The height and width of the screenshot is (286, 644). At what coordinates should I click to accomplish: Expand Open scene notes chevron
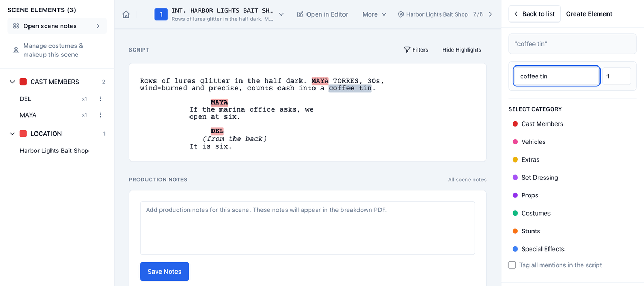(98, 26)
